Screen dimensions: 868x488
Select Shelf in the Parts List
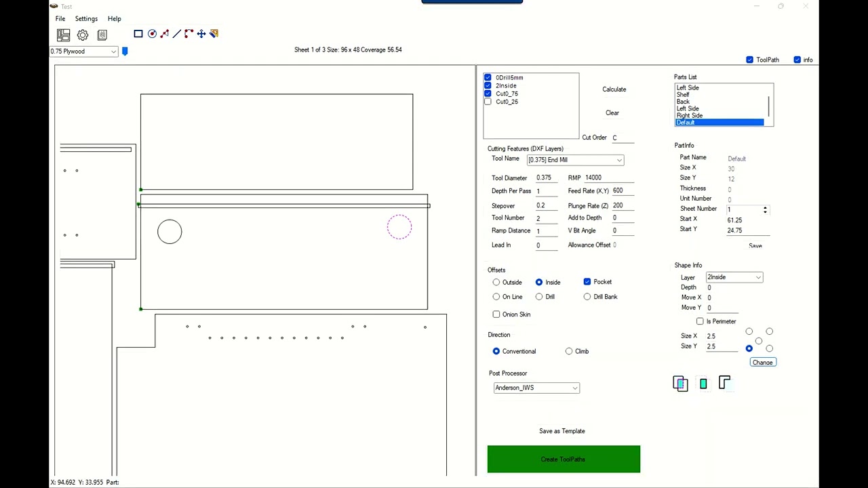point(683,95)
